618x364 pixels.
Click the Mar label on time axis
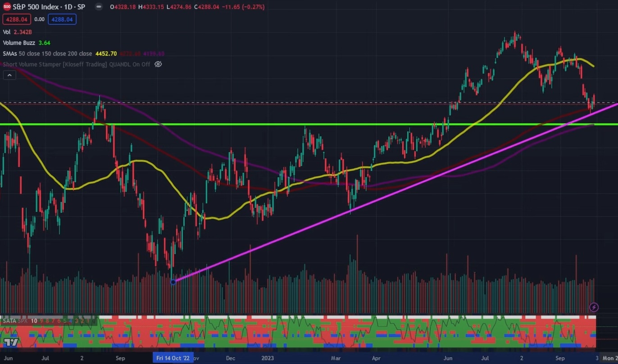point(336,358)
